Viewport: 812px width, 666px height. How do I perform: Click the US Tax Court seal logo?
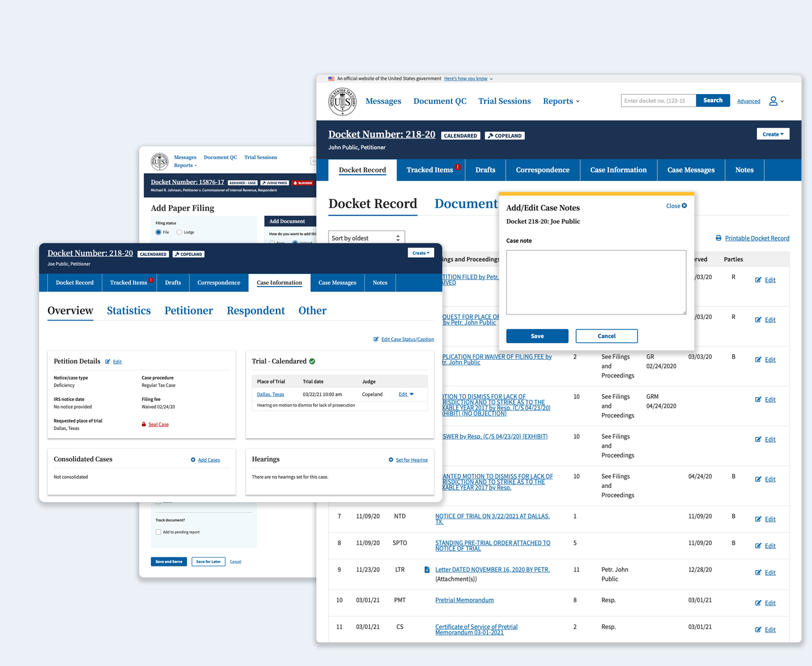(x=342, y=101)
